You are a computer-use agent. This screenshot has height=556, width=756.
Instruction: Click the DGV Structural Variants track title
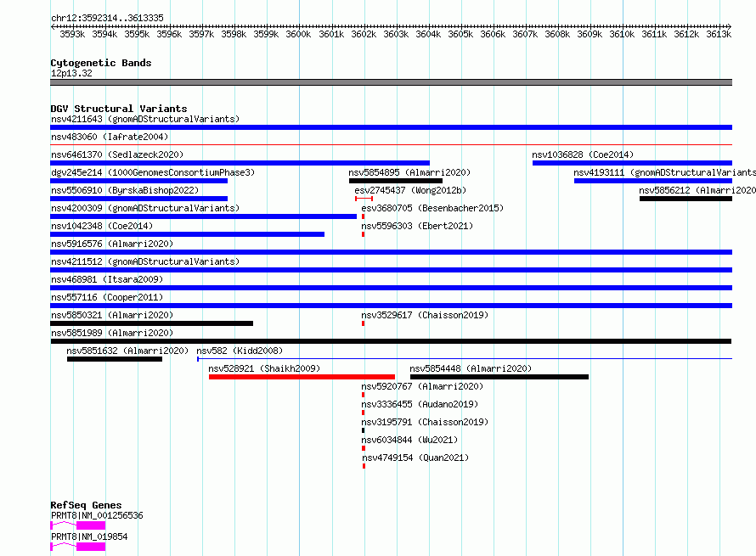point(119,109)
